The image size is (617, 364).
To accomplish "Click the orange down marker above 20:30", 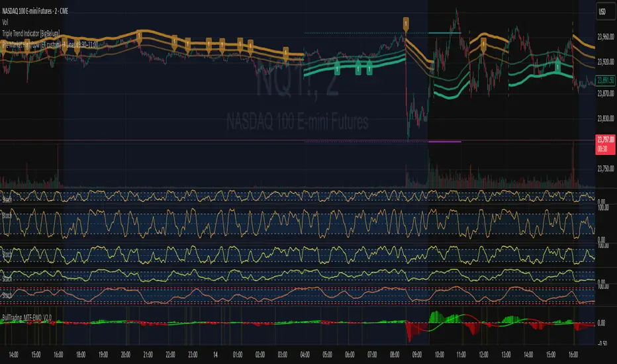I will pyautogui.click(x=139, y=38).
